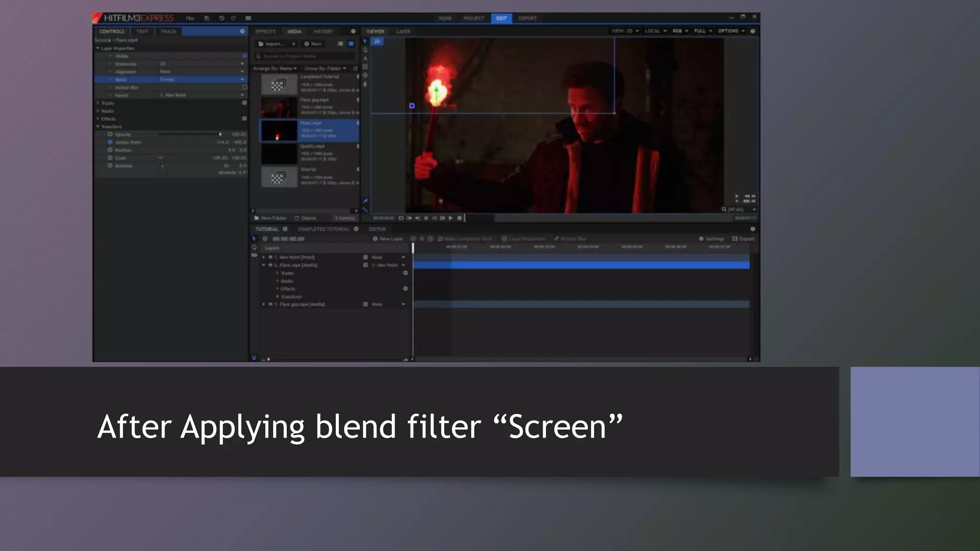The height and width of the screenshot is (551, 980).
Task: Click the Opacity keyframe toggle circle
Action: pyautogui.click(x=110, y=134)
